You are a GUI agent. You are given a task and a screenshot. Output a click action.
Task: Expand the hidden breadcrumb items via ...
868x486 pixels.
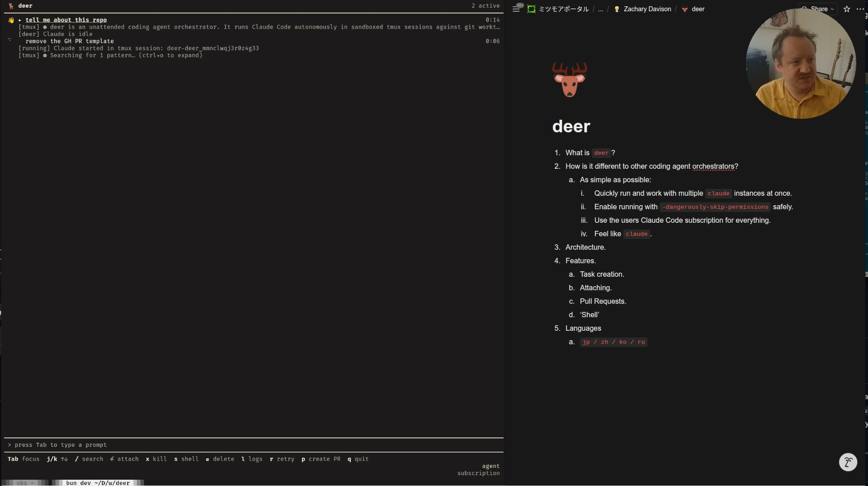point(600,9)
